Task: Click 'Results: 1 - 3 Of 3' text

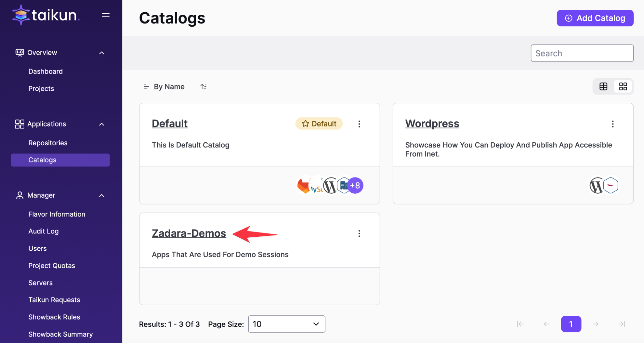Action: tap(169, 324)
